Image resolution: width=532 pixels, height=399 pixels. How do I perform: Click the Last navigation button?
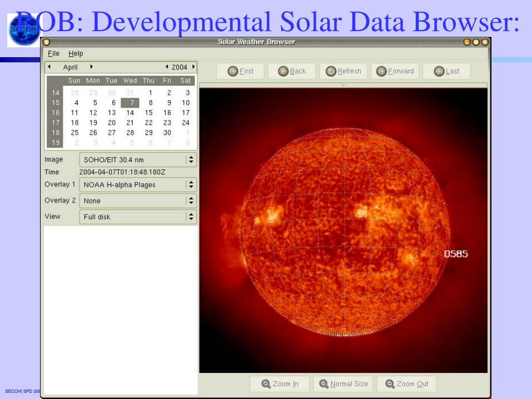tap(446, 71)
